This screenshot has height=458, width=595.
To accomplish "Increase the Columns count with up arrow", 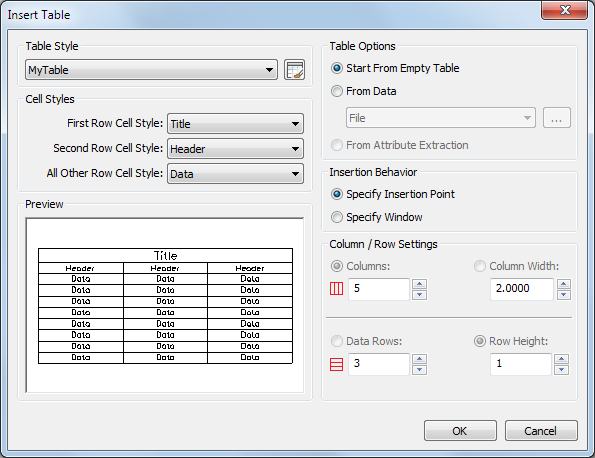I will (x=419, y=284).
